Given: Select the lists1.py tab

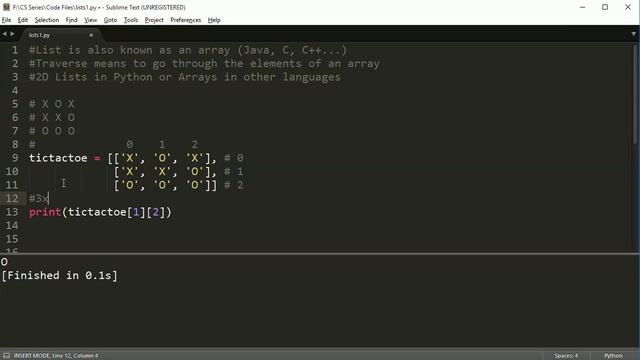Looking at the screenshot, I should 61,35.
